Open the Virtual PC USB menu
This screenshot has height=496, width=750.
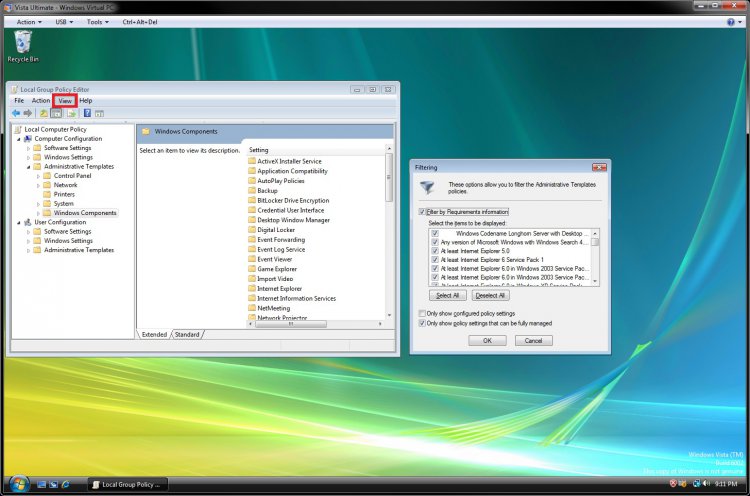click(x=64, y=22)
